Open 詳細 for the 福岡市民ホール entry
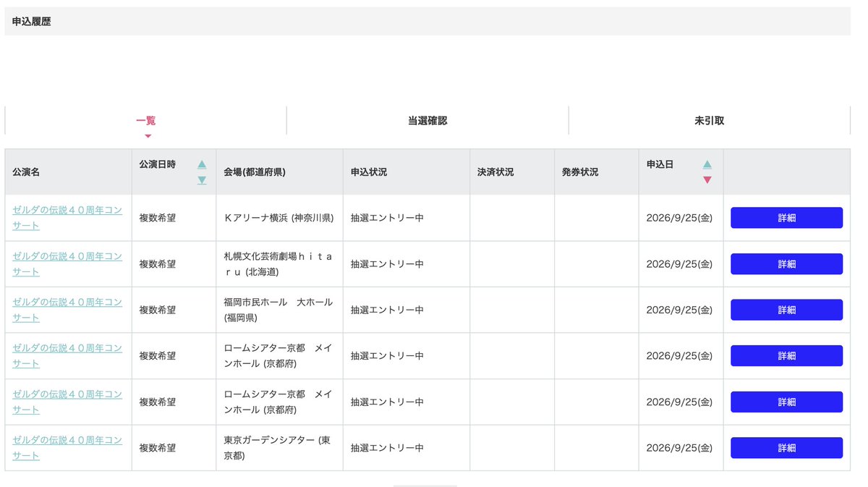This screenshot has height=487, width=868. [x=786, y=310]
